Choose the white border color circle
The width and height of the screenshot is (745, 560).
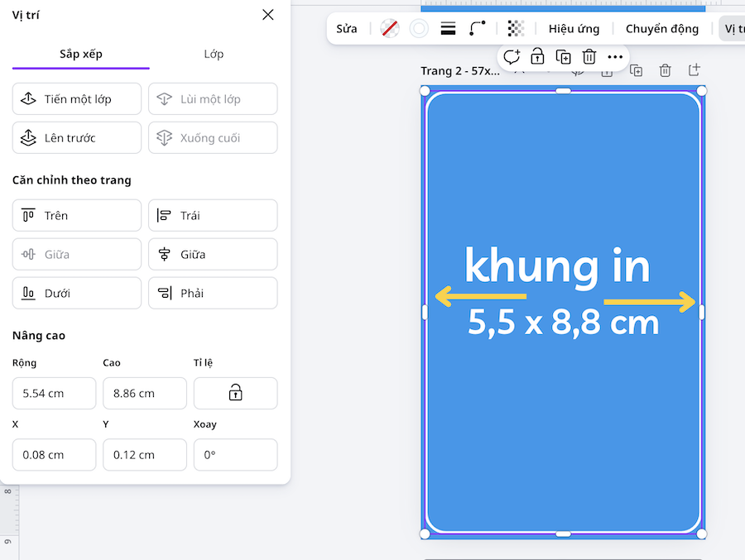coord(419,29)
